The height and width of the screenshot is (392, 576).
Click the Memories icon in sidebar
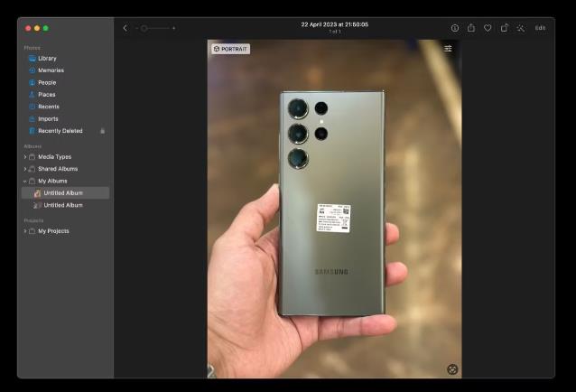point(33,70)
